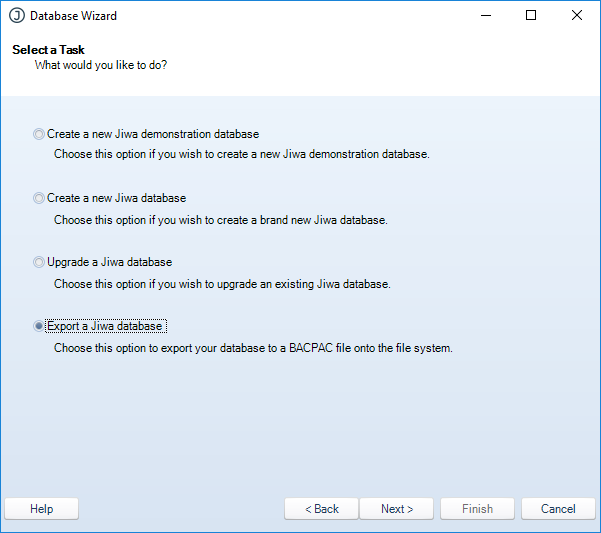Click the Jiwa logo icon in title bar
Screen dimensions: 601x533
point(16,16)
